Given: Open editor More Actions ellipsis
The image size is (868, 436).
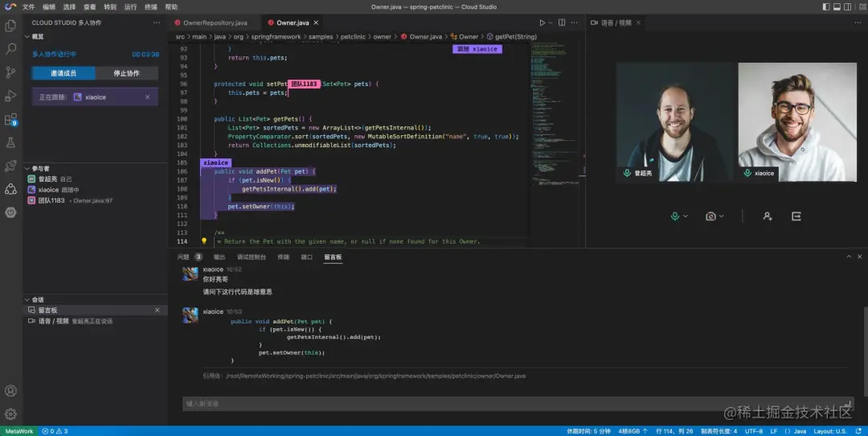Looking at the screenshot, I should pyautogui.click(x=574, y=23).
